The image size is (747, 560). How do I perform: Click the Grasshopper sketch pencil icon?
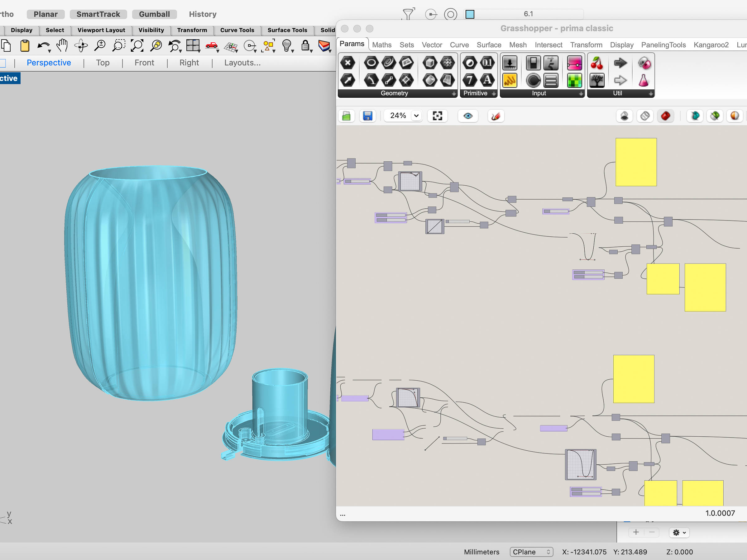(496, 116)
